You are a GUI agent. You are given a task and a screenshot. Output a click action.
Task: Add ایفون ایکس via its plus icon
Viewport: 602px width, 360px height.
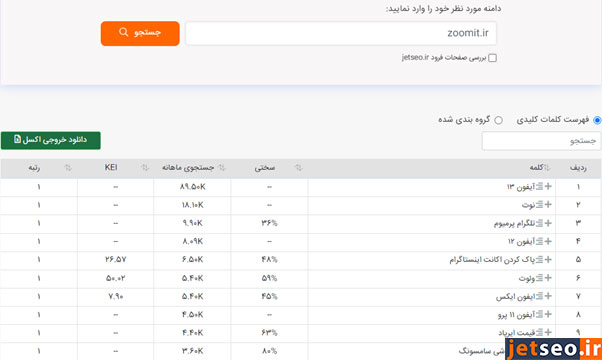548,296
